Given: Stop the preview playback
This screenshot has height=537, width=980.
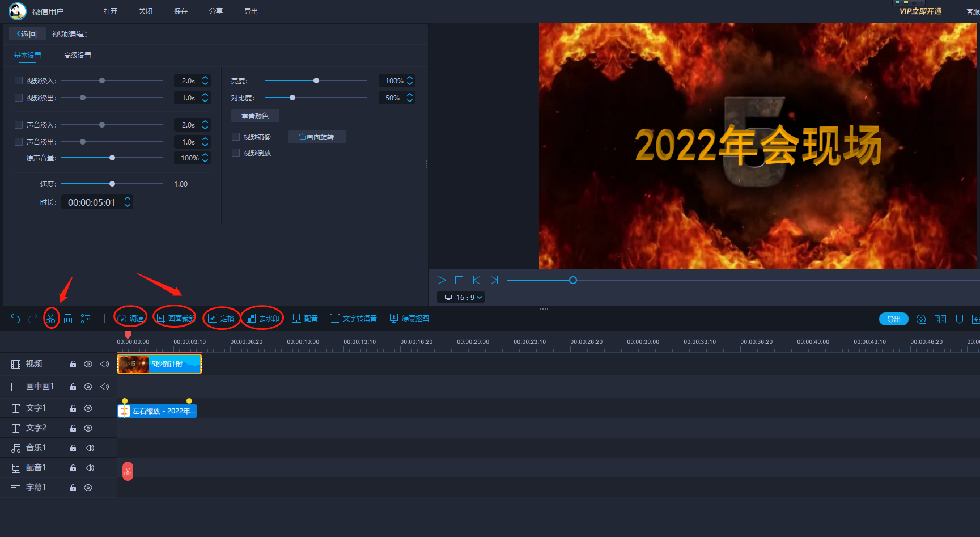Looking at the screenshot, I should tap(459, 280).
